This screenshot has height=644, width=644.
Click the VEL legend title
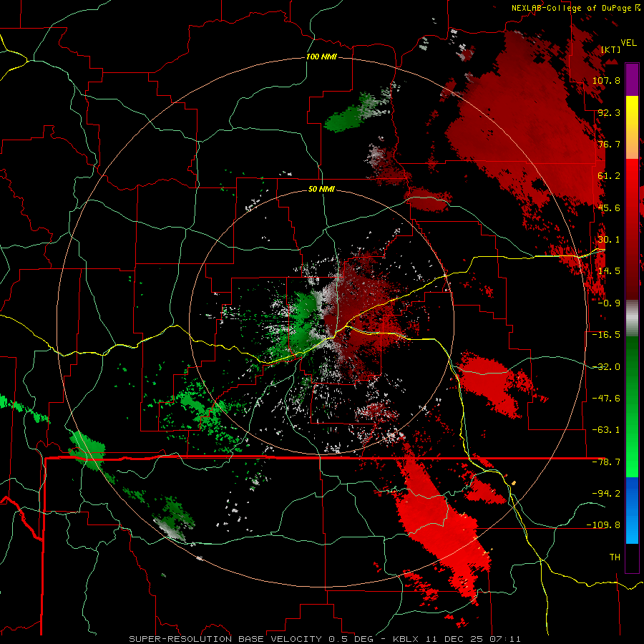[x=628, y=43]
